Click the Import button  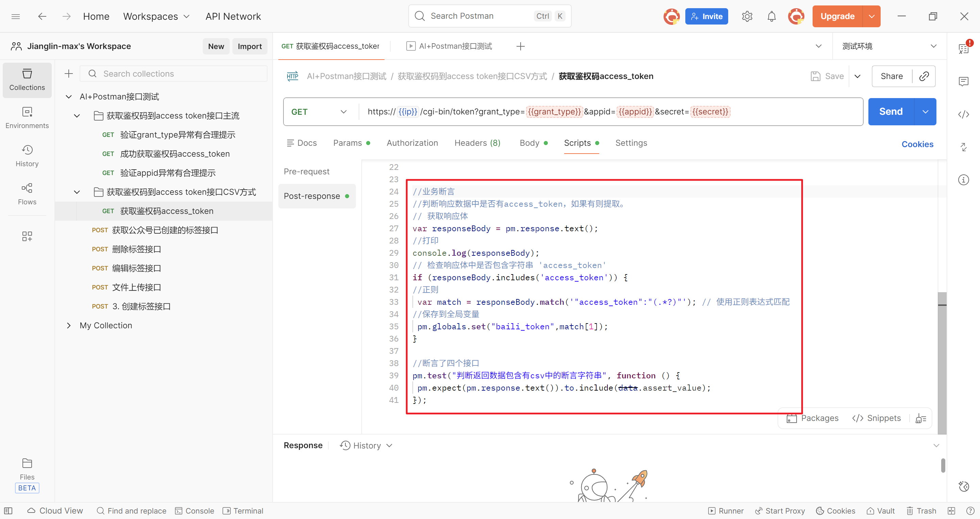click(249, 46)
